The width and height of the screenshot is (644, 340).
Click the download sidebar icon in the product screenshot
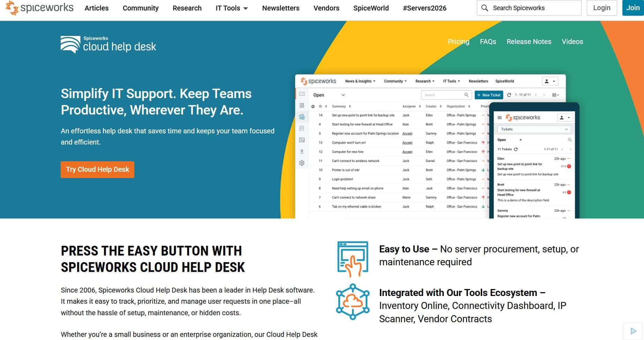pyautogui.click(x=302, y=151)
